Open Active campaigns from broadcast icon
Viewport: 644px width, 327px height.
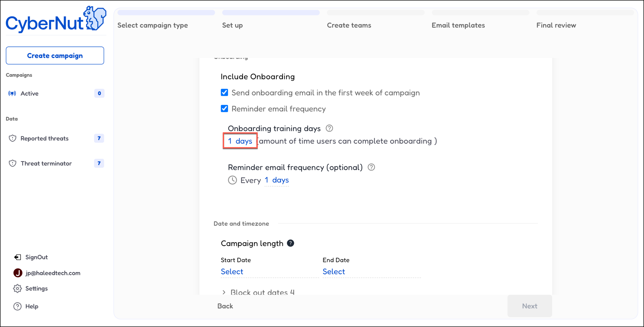(x=12, y=94)
